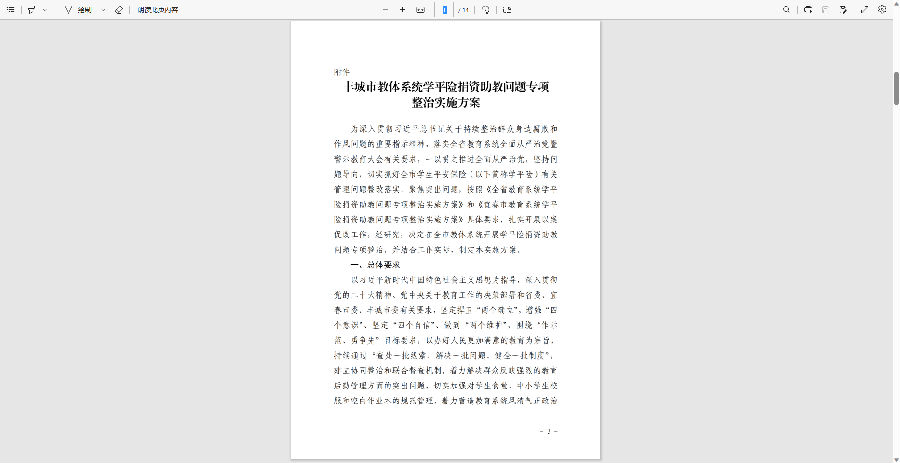Select the 绘制 draw tool
The image size is (900, 463).
(78, 10)
